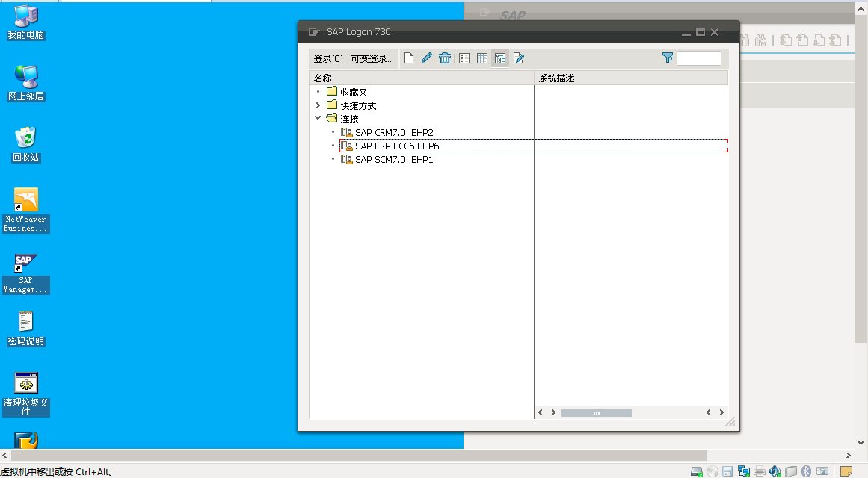Collapse the 连接 folder chevron
Viewport: 868px width, 478px height.
click(x=318, y=118)
